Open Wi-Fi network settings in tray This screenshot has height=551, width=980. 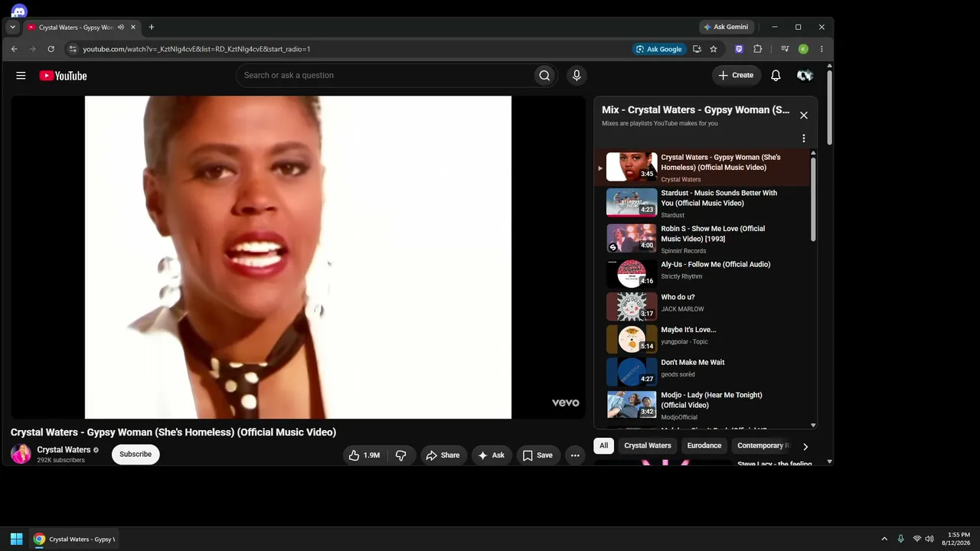(x=917, y=539)
